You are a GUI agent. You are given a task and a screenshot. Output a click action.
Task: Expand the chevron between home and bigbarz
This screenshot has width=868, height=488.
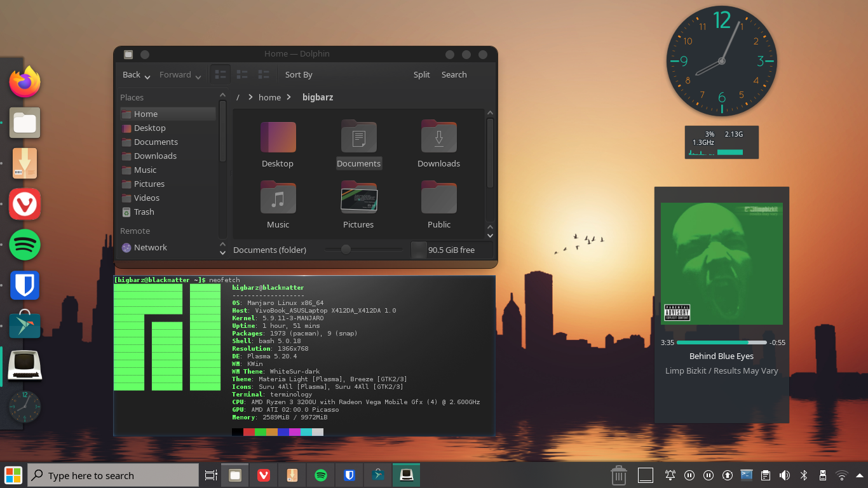289,97
